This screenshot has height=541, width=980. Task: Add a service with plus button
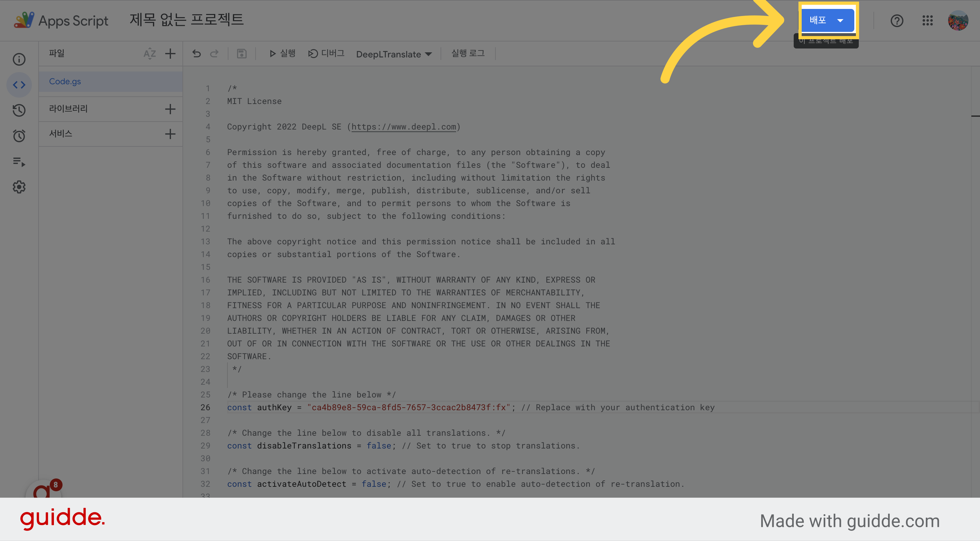pos(170,134)
